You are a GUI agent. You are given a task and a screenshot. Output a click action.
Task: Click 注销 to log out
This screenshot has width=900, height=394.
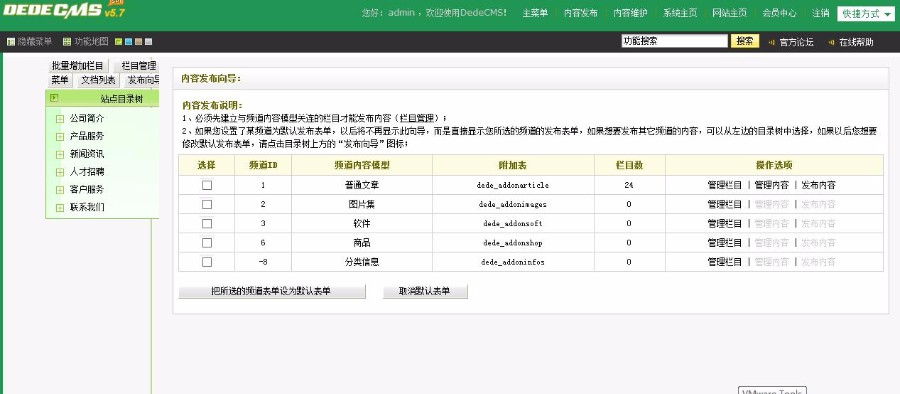(x=821, y=13)
